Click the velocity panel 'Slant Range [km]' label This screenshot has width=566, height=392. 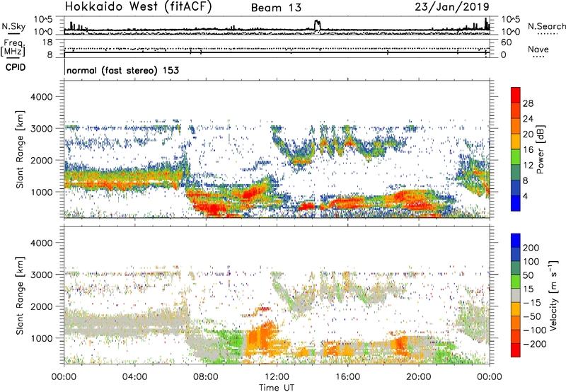click(x=20, y=295)
